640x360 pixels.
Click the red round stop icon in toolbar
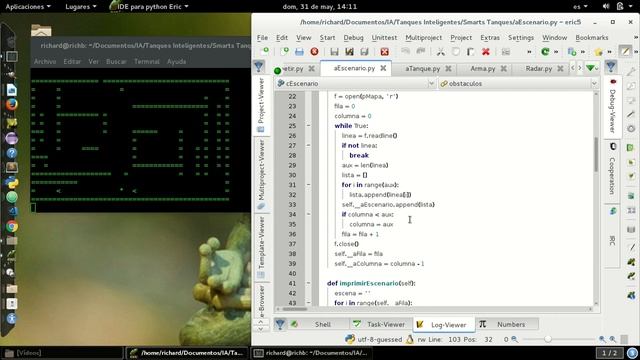(314, 51)
